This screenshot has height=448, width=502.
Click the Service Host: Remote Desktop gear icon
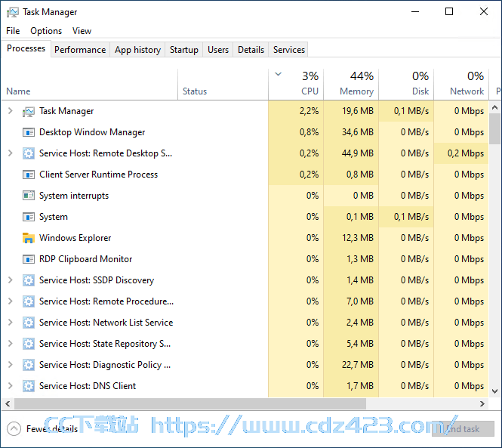click(x=29, y=153)
